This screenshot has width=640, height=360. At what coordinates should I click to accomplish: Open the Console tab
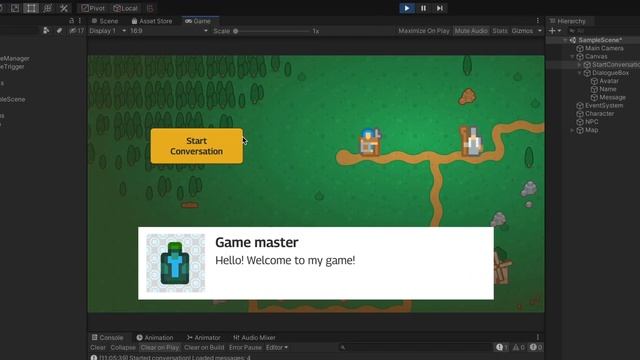click(108, 338)
